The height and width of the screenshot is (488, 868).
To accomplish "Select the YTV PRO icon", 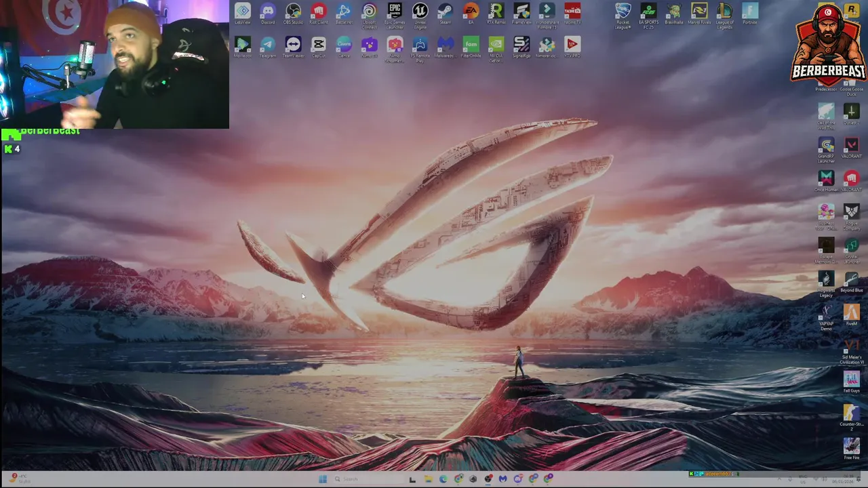I will (x=572, y=47).
